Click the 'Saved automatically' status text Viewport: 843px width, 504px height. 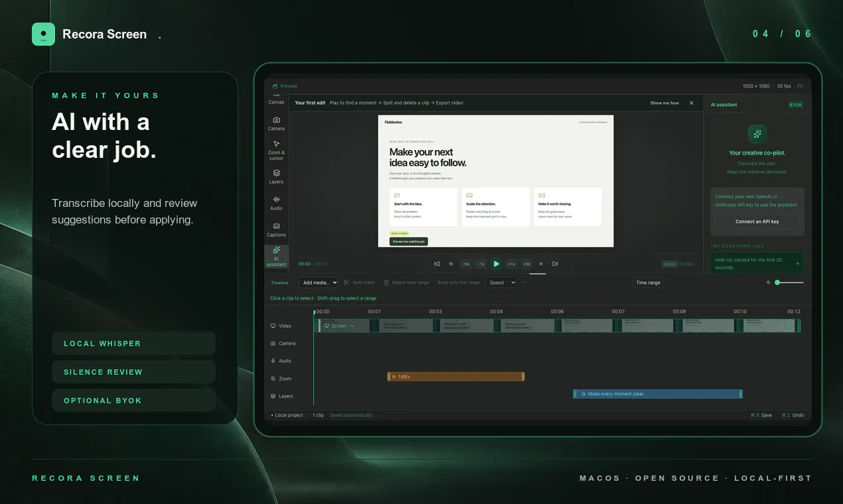[351, 415]
